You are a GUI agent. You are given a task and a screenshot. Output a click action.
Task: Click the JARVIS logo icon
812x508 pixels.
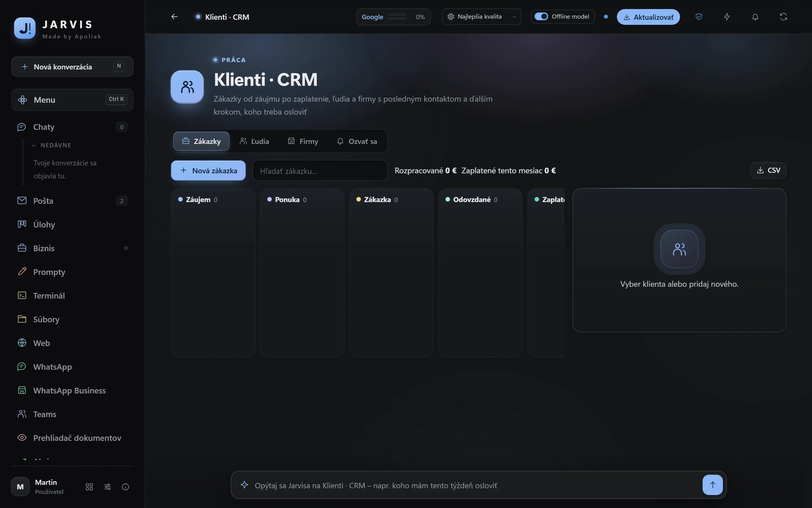25,29
